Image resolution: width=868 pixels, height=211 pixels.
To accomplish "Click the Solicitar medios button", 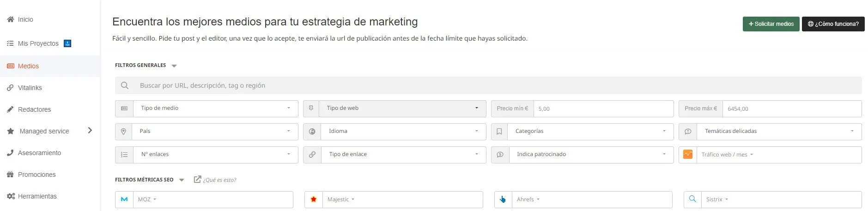I will pos(771,24).
